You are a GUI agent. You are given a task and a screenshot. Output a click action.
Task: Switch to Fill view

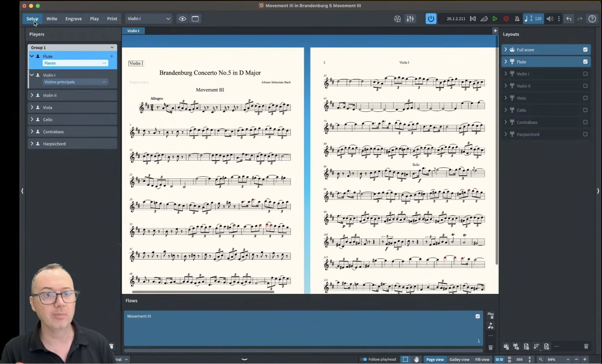click(x=482, y=359)
